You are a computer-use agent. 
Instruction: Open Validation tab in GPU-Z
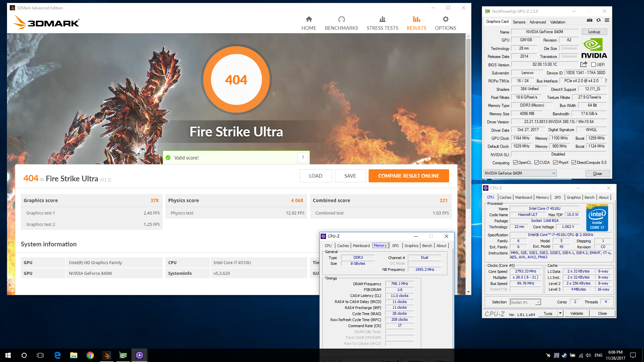click(x=557, y=22)
